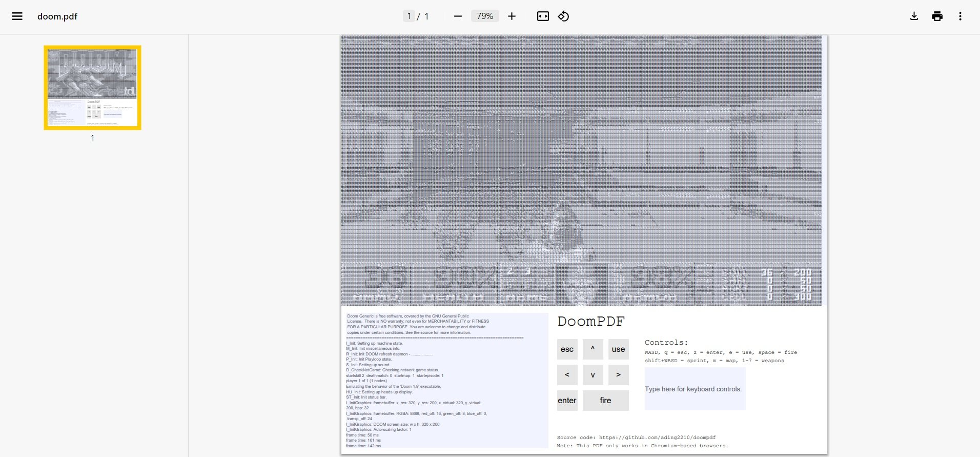Viewport: 980px width, 457px height.
Task: Click the 'WASD, q = esc' controls line
Action: pyautogui.click(x=721, y=352)
